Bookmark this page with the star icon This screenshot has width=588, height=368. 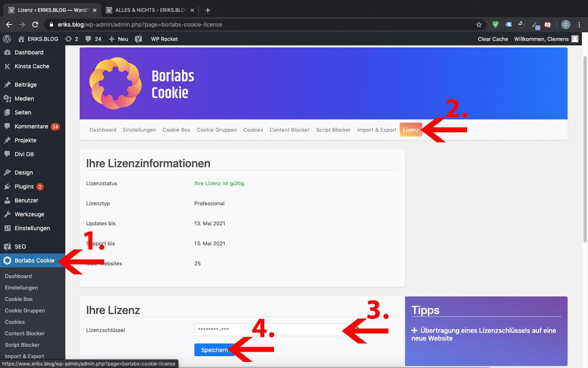point(479,25)
